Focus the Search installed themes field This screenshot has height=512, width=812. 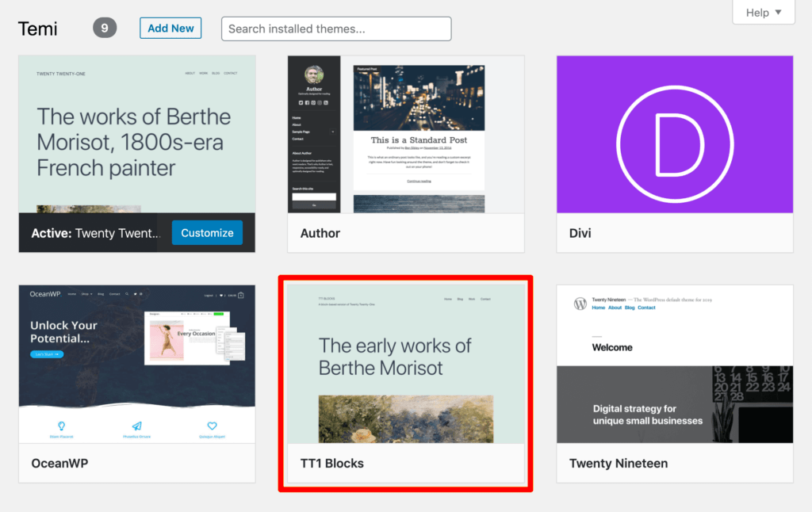(336, 29)
